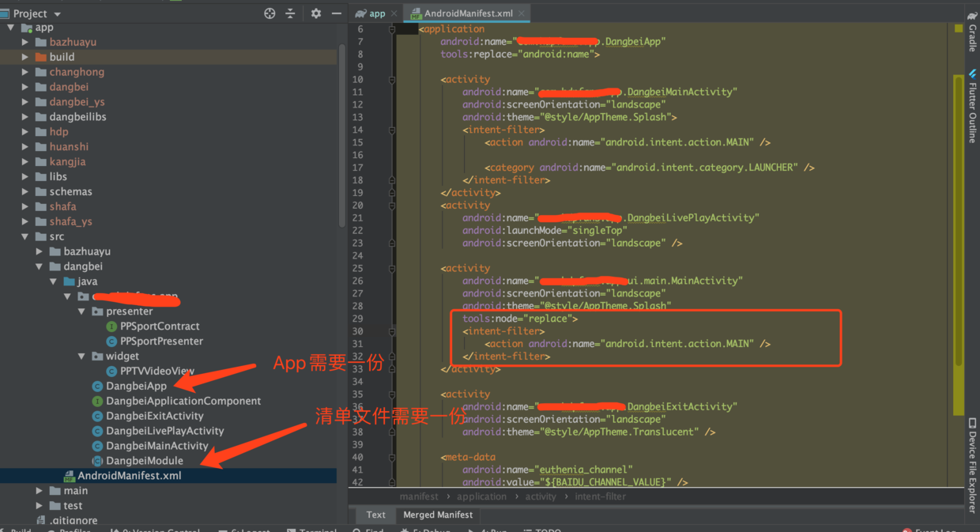Click the manifest breadcrumb
Viewport: 980px width, 532px height.
[x=419, y=496]
